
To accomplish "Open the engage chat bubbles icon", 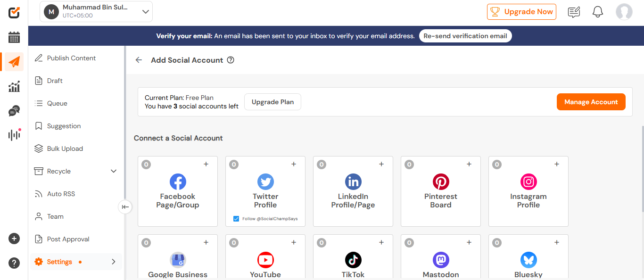I will tap(14, 111).
